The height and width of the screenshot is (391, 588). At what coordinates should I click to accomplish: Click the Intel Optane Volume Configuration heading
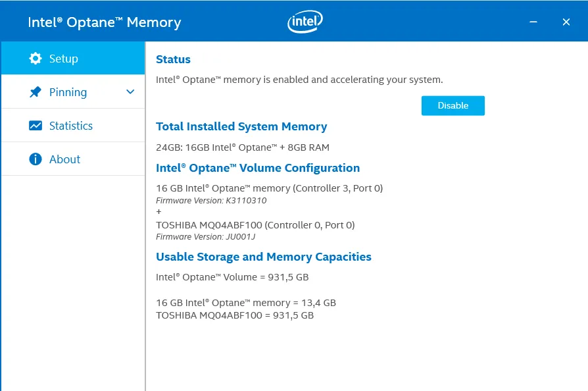click(258, 168)
